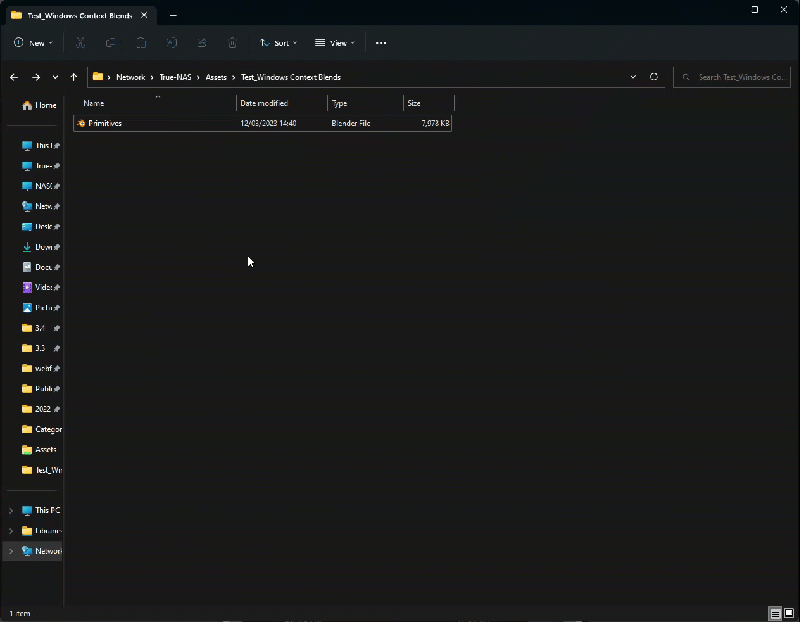This screenshot has width=800, height=622.
Task: Click the Assets breadcrumb in the address bar
Action: coord(216,77)
